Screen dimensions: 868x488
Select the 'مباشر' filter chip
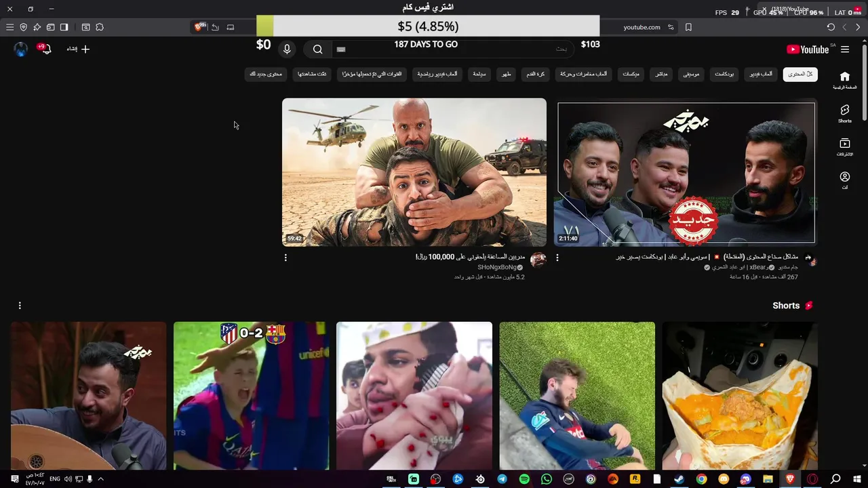661,74
